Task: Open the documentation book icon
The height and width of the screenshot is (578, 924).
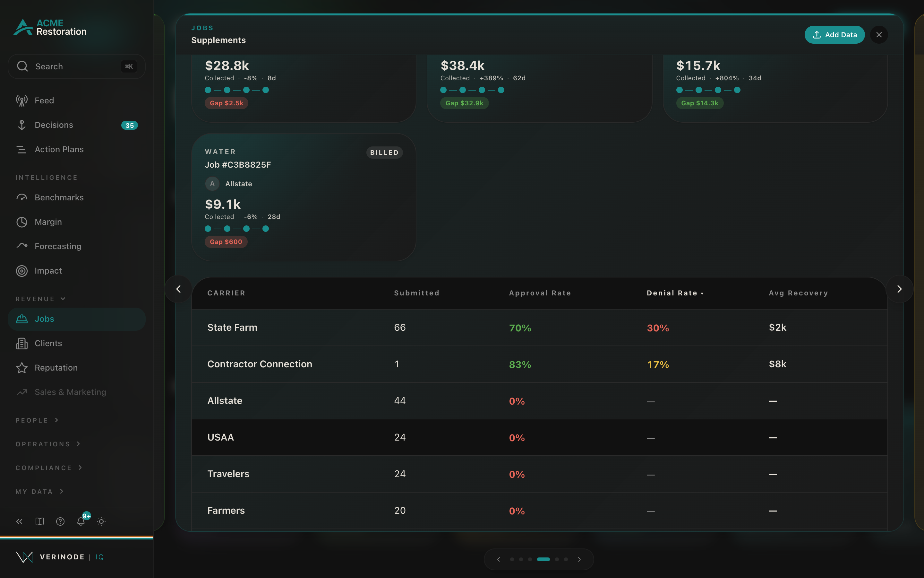Action: (40, 521)
